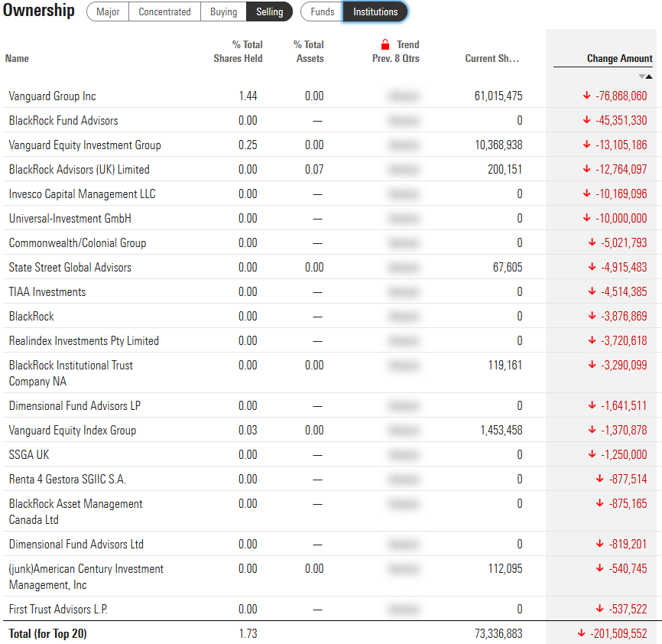This screenshot has height=644, width=662.
Task: Click change amount -13,105,186
Action: click(x=621, y=145)
